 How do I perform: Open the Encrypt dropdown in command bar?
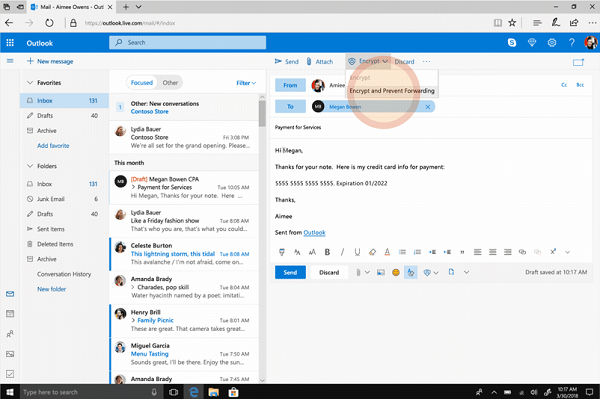(x=368, y=61)
